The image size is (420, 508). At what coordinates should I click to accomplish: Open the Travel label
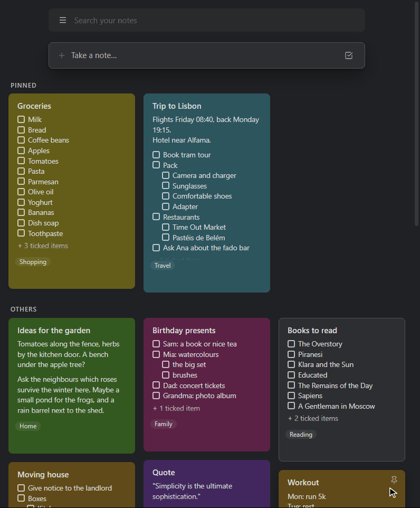tap(163, 265)
